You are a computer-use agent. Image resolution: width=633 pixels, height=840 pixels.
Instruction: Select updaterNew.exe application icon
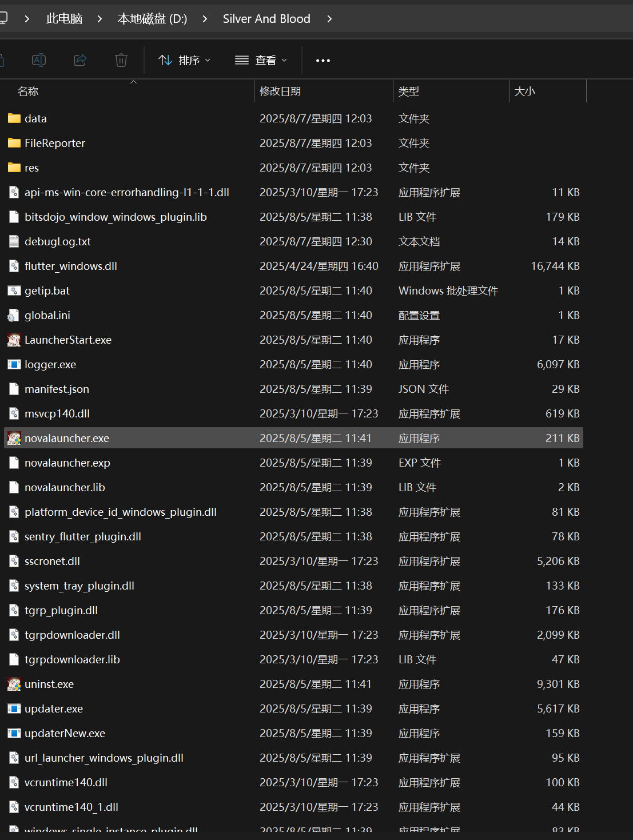tap(14, 733)
